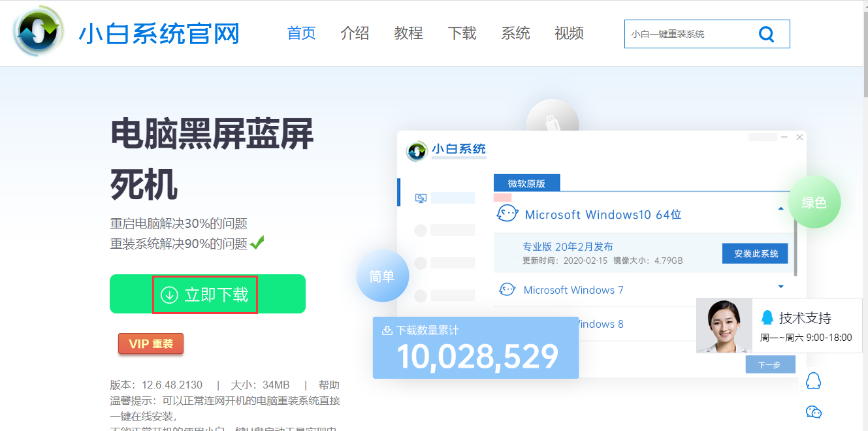Expand the Microsoft Windows 7 dropdown
The width and height of the screenshot is (868, 431).
coord(781,287)
